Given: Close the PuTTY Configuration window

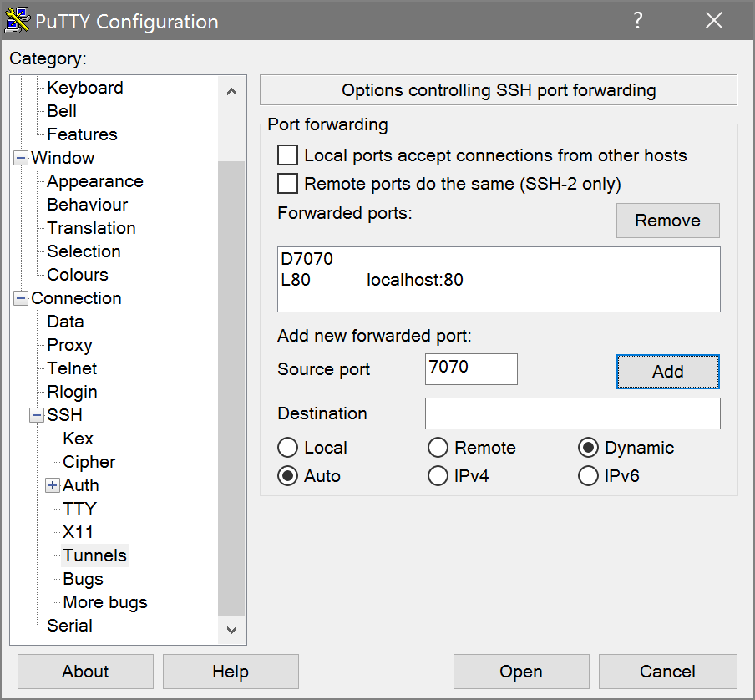Looking at the screenshot, I should coord(713,21).
